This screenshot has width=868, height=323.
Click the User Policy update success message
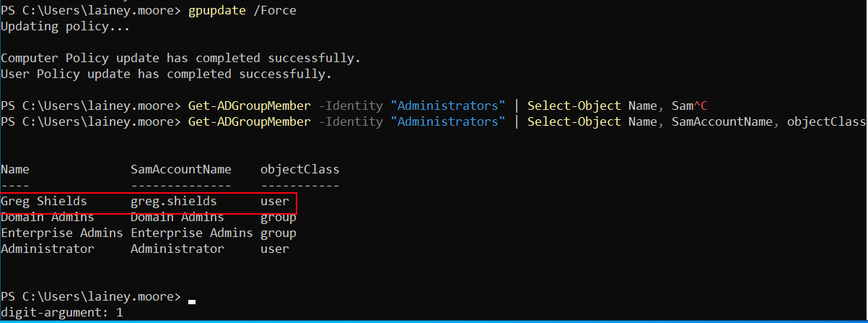click(x=166, y=74)
